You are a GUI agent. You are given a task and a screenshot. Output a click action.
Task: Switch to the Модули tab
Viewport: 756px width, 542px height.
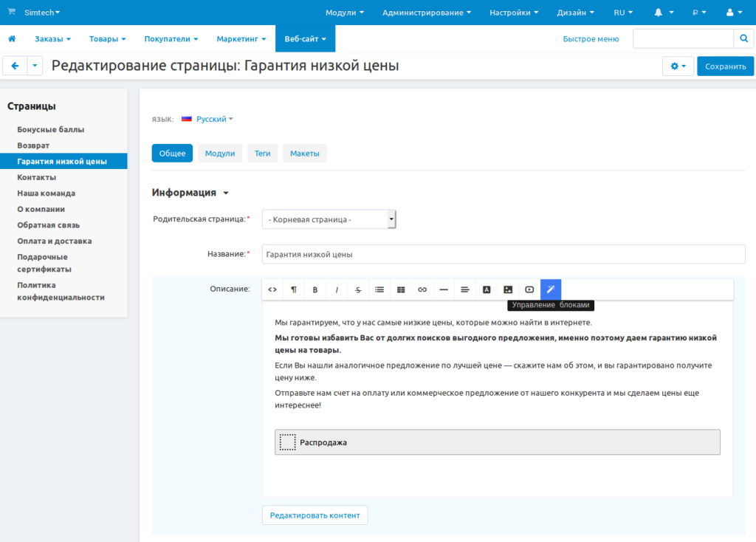point(220,154)
